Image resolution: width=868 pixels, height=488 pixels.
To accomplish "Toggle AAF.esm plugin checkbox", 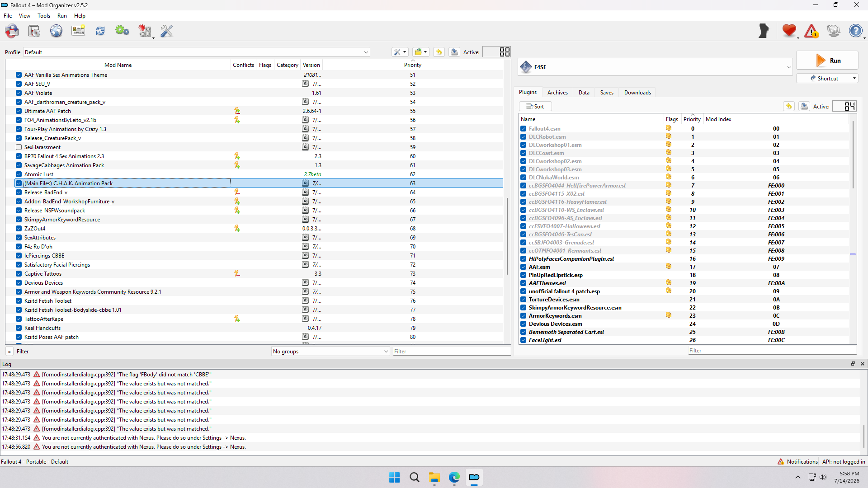I will click(524, 267).
